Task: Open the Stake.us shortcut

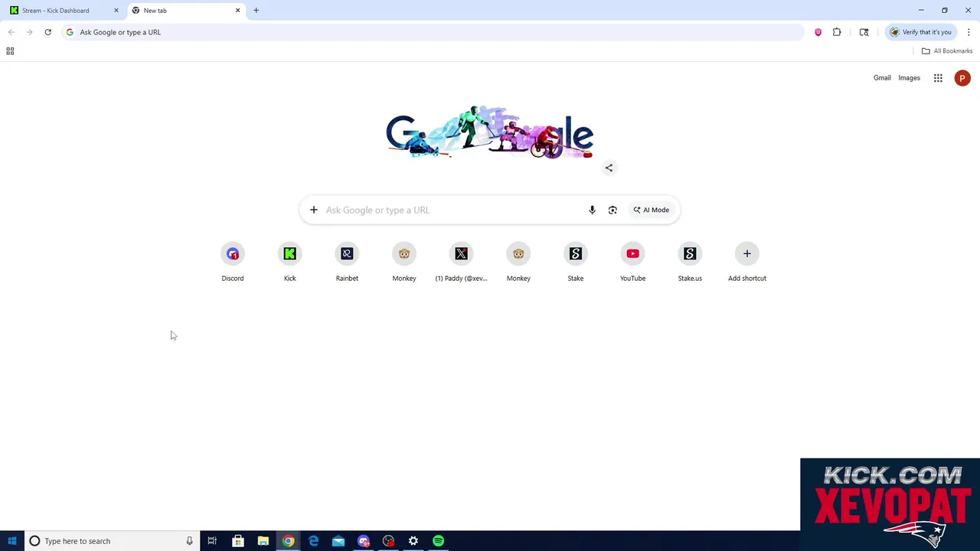Action: click(690, 262)
